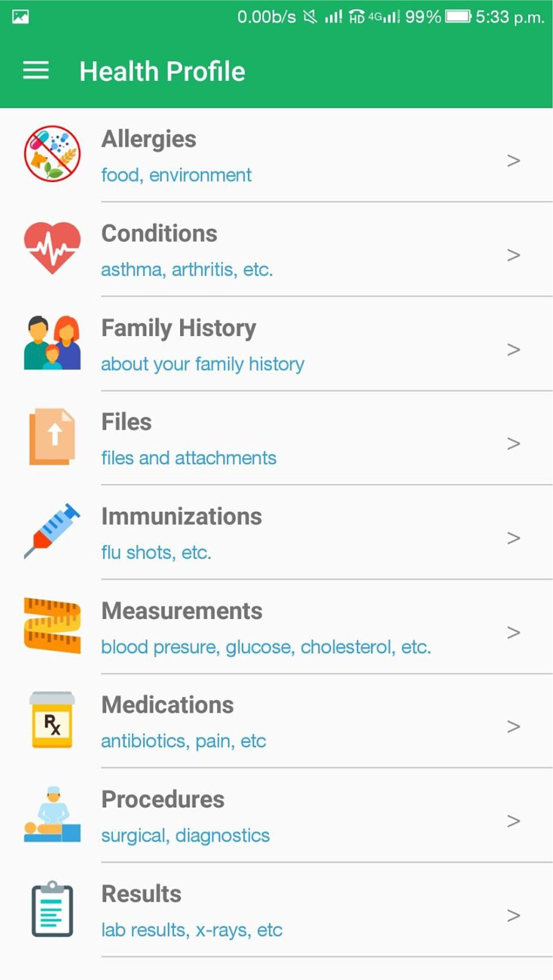Tap the Family History people icon
This screenshot has height=980, width=553.
tap(52, 343)
